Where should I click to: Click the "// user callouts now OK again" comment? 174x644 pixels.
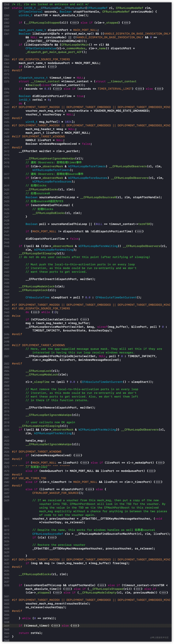point(50,422)
